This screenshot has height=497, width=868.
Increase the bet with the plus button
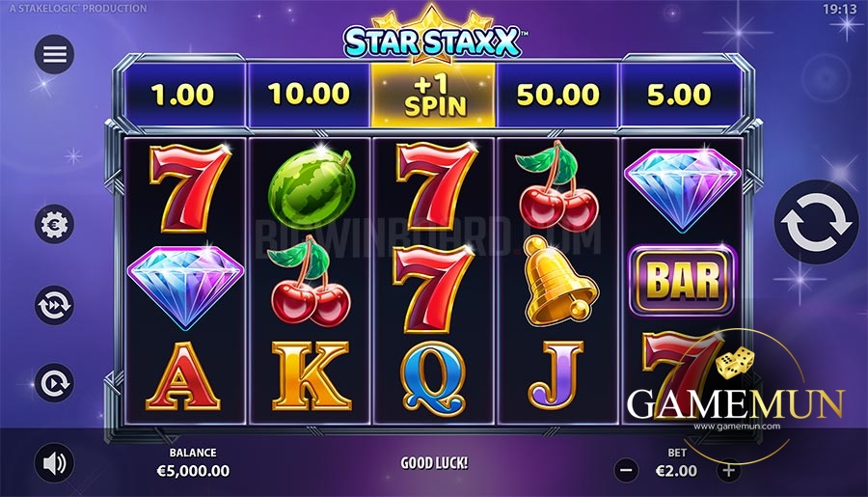click(x=729, y=470)
